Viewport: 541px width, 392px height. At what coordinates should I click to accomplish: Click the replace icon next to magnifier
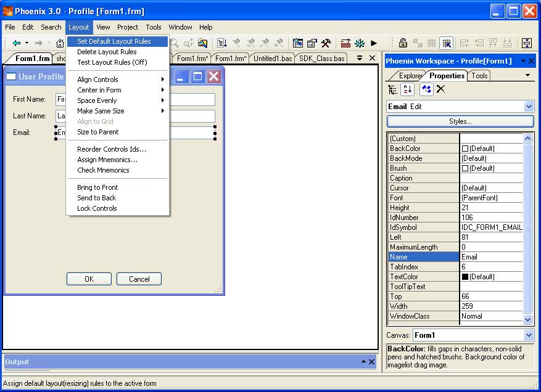[189, 43]
